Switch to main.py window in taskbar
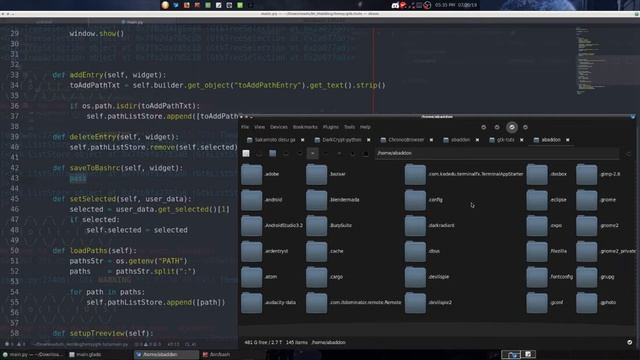The image size is (640, 360). click(33, 355)
